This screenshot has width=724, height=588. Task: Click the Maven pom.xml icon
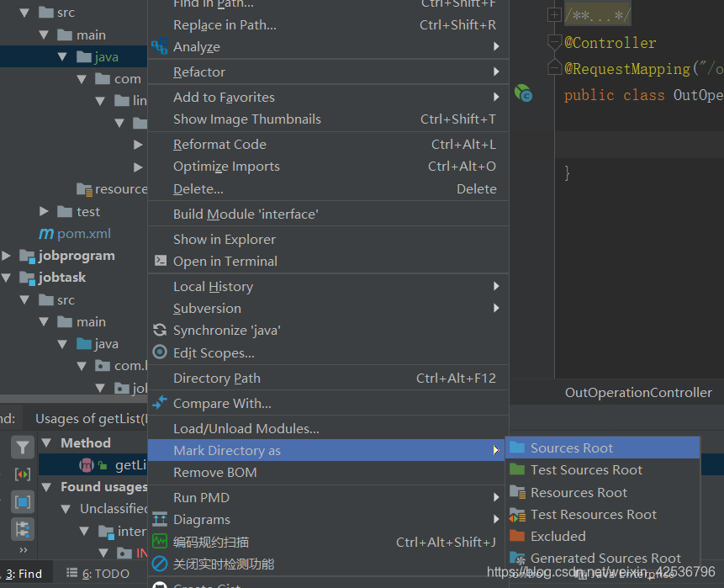point(46,234)
